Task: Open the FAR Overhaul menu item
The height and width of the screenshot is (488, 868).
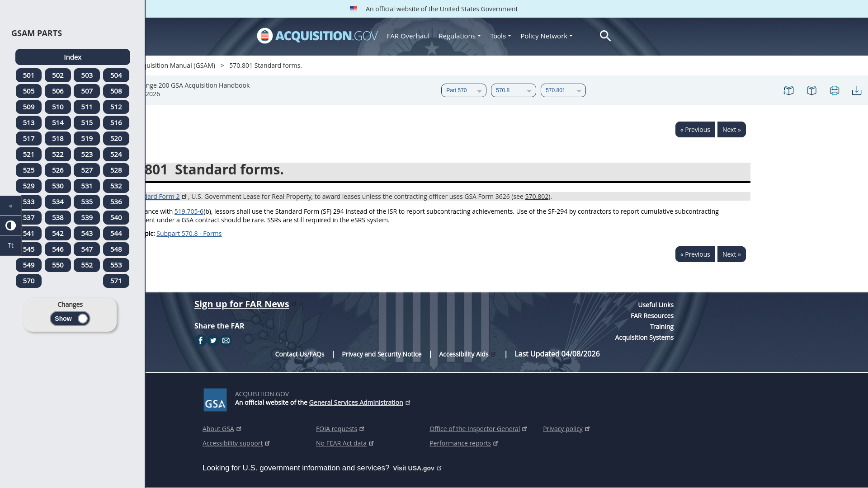Action: (408, 36)
